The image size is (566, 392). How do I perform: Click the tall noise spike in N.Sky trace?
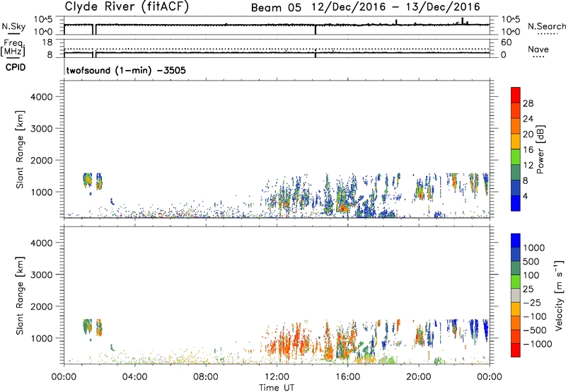(463, 21)
